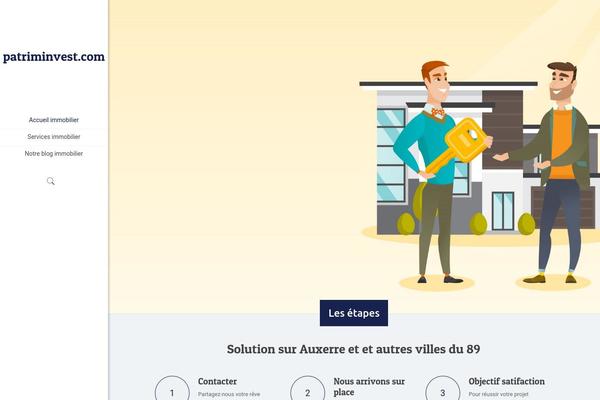600x400 pixels.
Task: Select the step 3 circle icon
Action: (443, 390)
